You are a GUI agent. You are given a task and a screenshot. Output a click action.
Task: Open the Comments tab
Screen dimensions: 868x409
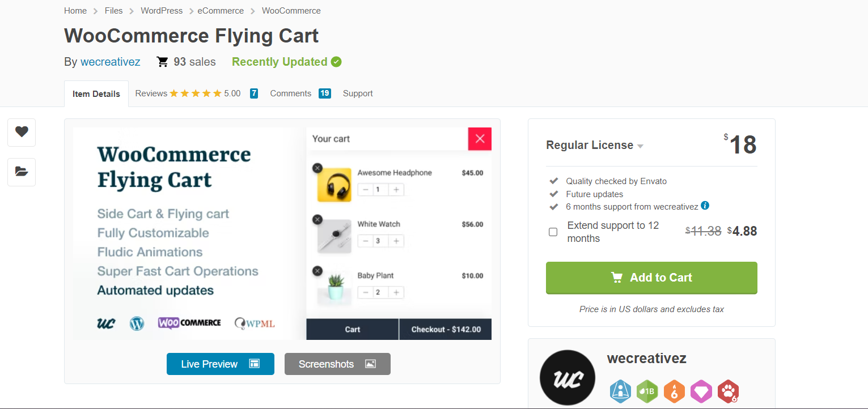291,93
